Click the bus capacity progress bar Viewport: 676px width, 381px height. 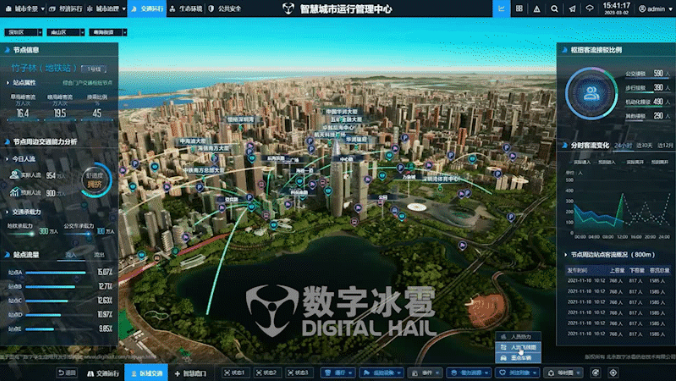tap(78, 234)
